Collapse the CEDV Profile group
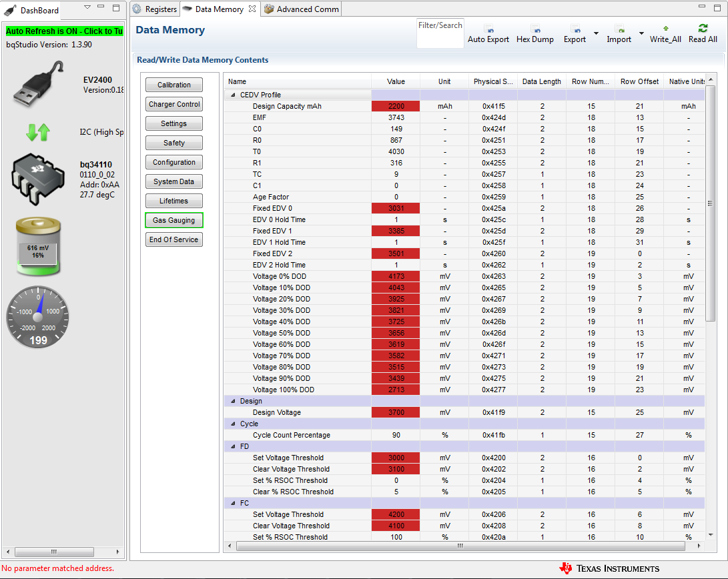Screen dimensions: 728x579 pyautogui.click(x=233, y=95)
